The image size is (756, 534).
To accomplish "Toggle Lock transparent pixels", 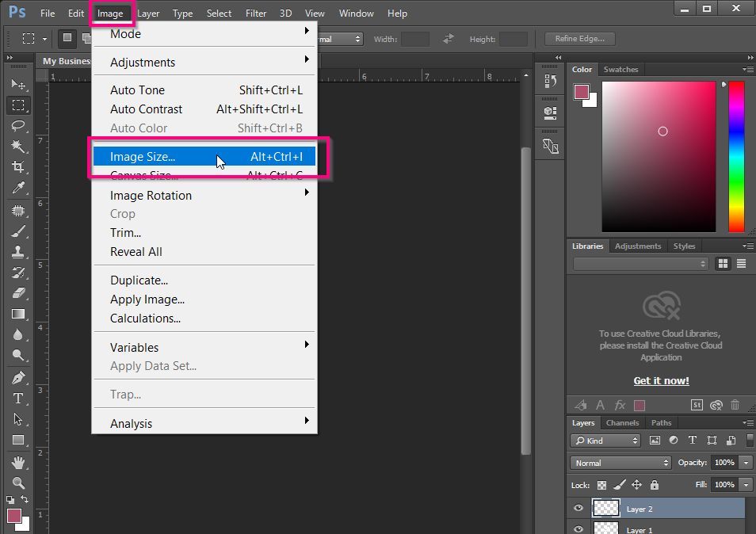I will (x=600, y=485).
